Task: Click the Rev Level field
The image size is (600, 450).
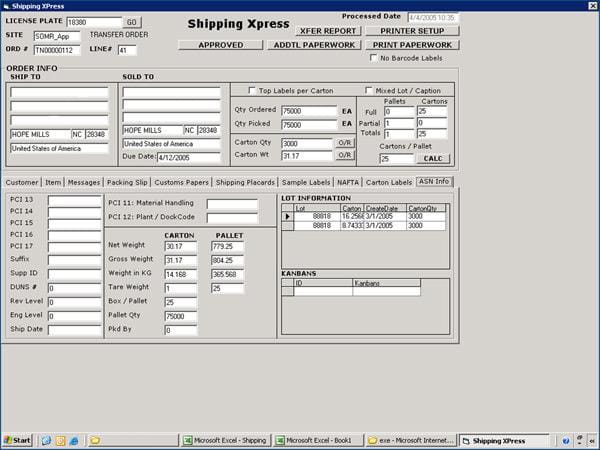Action: pyautogui.click(x=75, y=302)
